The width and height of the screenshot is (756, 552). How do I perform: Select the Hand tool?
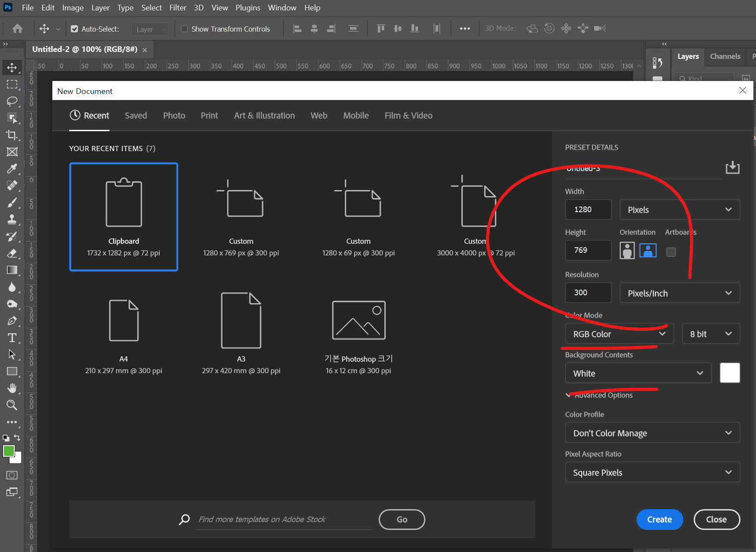click(x=12, y=388)
